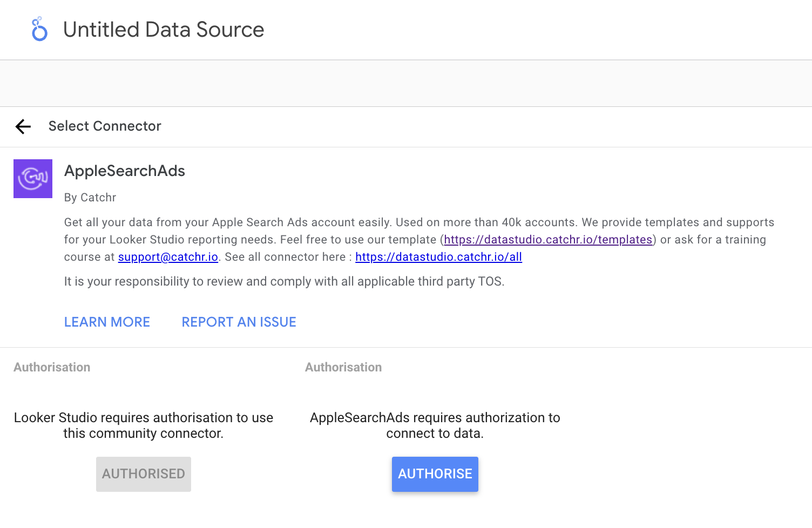Authorize AppleSearchAds to connect to data
This screenshot has height=528, width=812.
435,474
